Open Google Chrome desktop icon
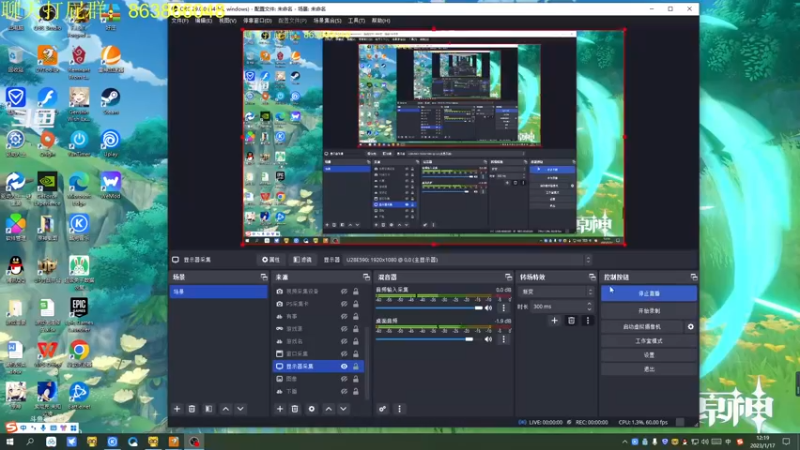This screenshot has height=450, width=800. coord(79,353)
